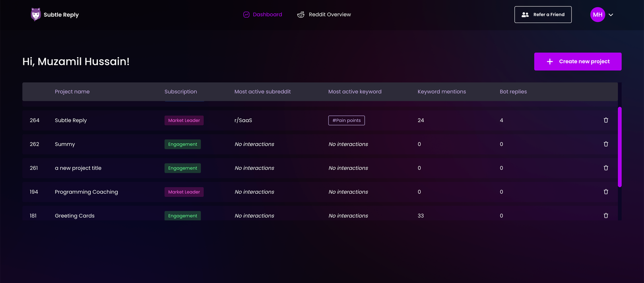Click keyword mentions value 33
The height and width of the screenshot is (283, 644).
(421, 216)
